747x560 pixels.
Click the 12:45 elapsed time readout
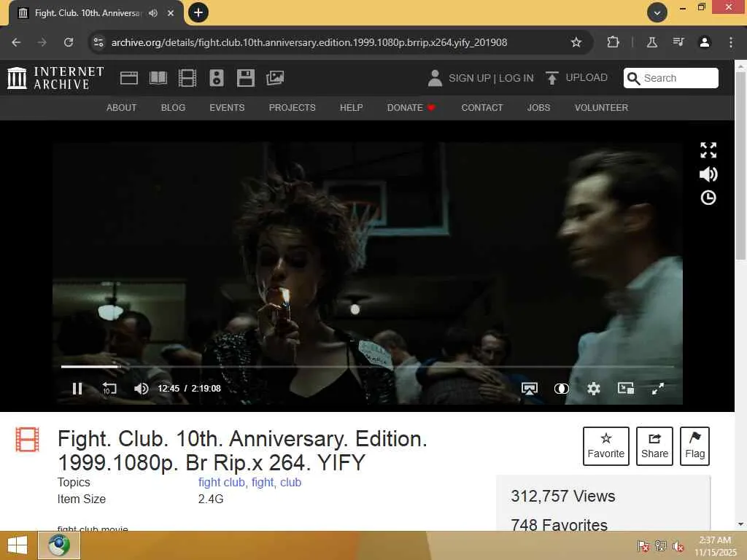[169, 389]
